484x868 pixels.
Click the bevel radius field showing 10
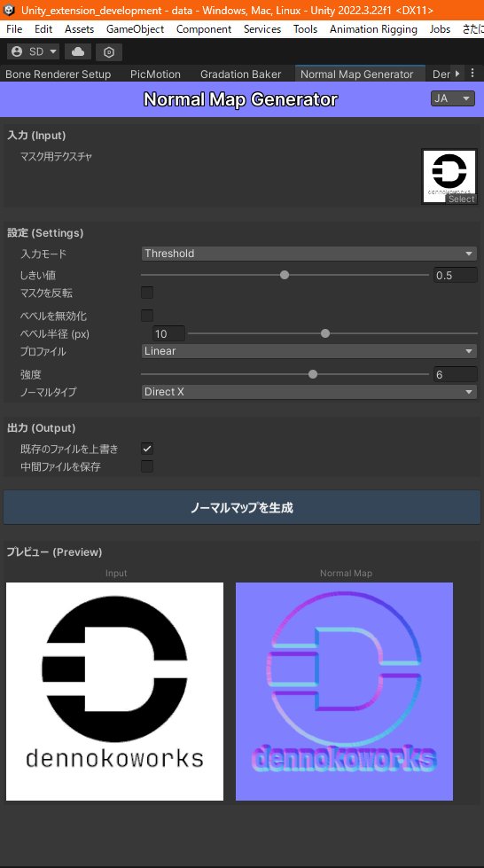coord(168,333)
